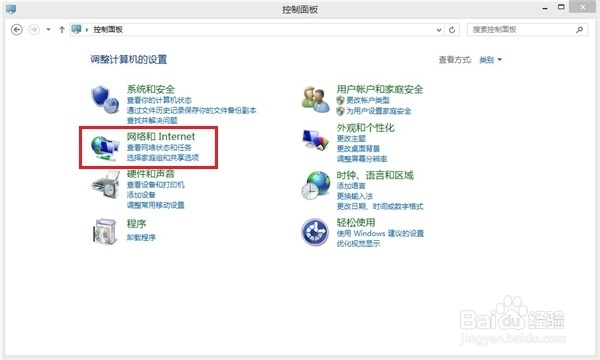Viewport: 600px width, 360px height.
Task: Open 查看你的计算机状态 link
Action: (x=159, y=100)
